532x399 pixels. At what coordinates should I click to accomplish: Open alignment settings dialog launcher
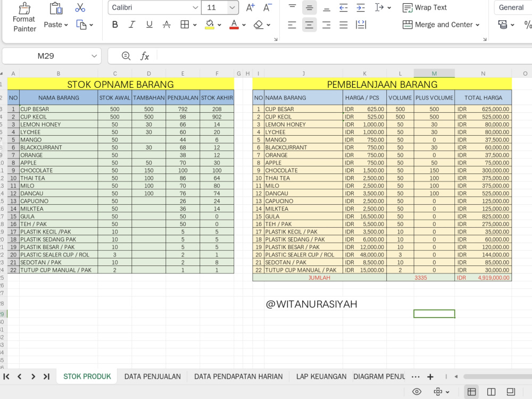[x=485, y=39]
